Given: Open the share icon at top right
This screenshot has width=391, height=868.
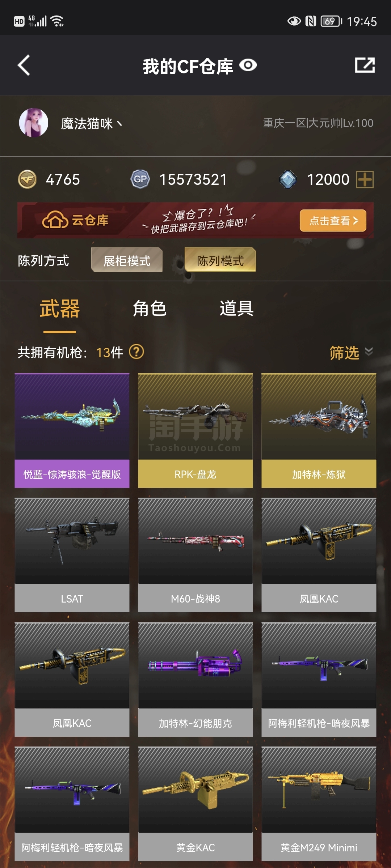Looking at the screenshot, I should pos(365,65).
